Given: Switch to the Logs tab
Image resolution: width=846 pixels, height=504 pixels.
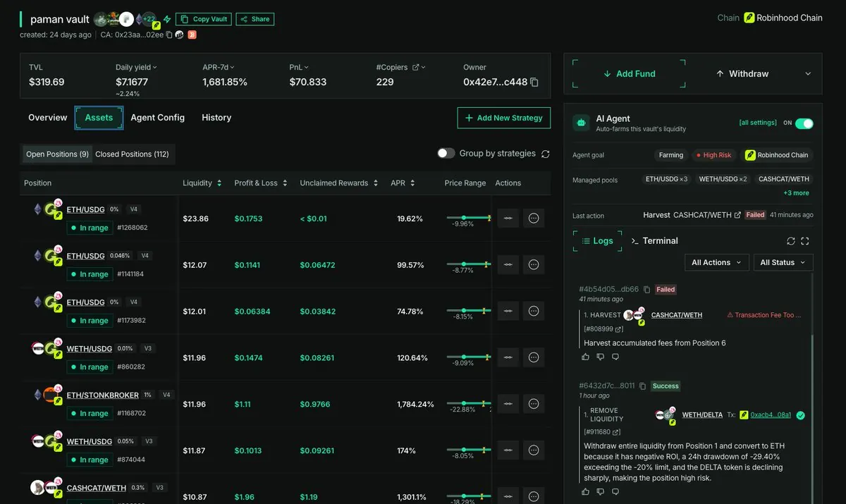Looking at the screenshot, I should pos(597,241).
